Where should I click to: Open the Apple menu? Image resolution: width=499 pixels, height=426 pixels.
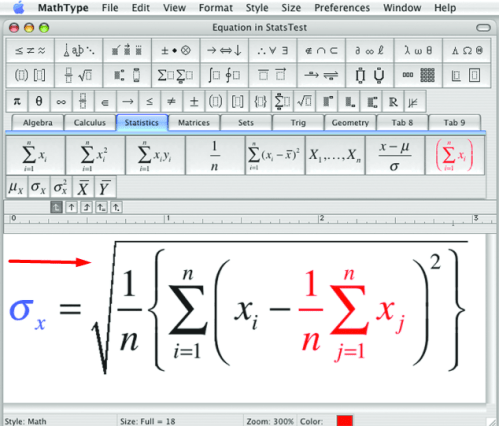[19, 7]
